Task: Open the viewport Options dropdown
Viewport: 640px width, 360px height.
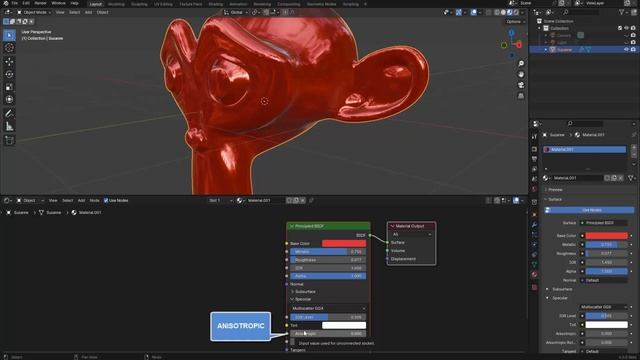Action: tap(515, 22)
